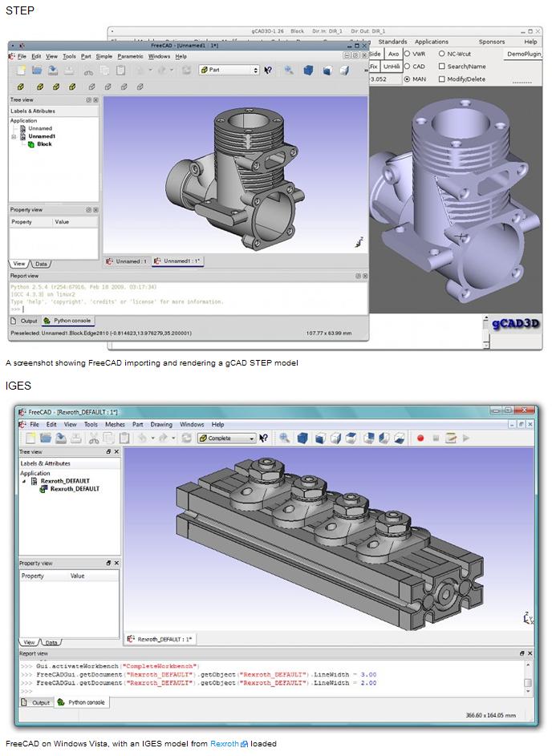Image resolution: width=556 pixels, height=756 pixels.
Task: Click red Record macro button
Action: [420, 439]
